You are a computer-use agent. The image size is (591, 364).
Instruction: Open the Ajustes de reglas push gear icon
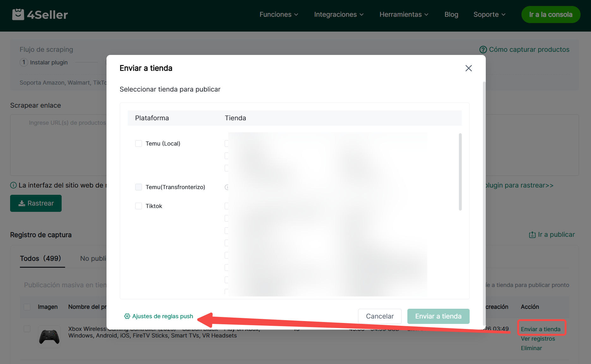click(127, 316)
